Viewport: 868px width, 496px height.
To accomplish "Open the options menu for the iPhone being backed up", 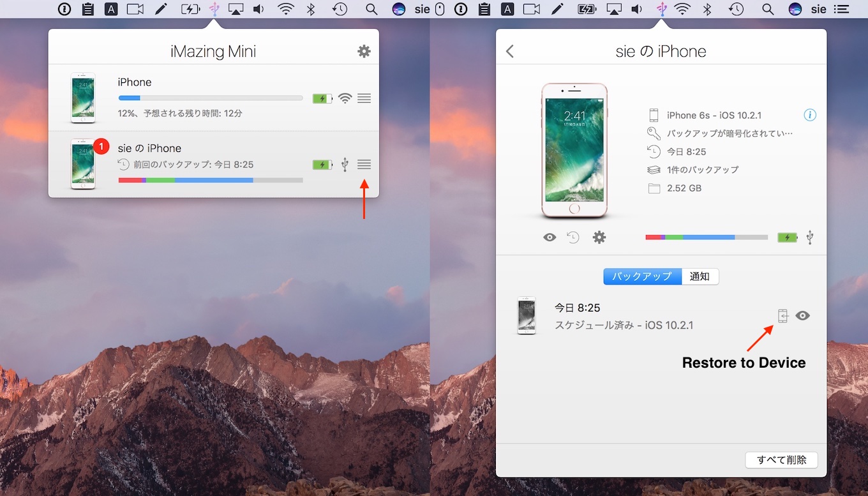I will [x=364, y=98].
